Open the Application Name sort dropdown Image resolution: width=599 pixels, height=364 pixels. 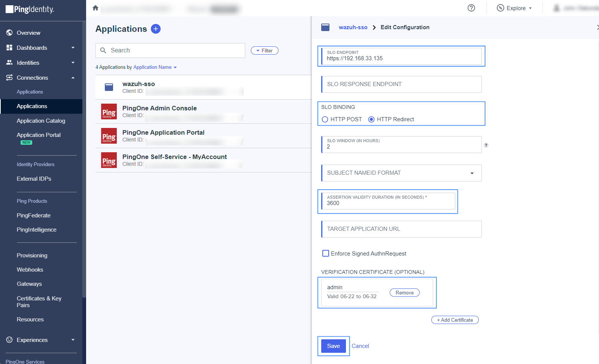(155, 67)
